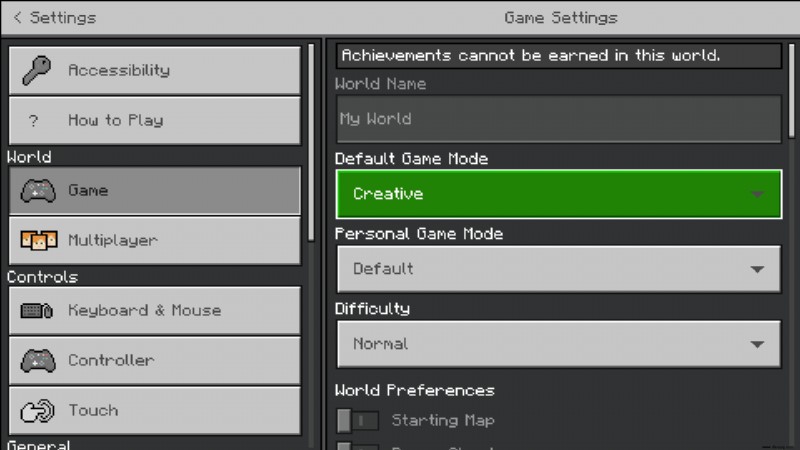Open the Touch controls settings tab
The height and width of the screenshot is (450, 800).
click(155, 411)
